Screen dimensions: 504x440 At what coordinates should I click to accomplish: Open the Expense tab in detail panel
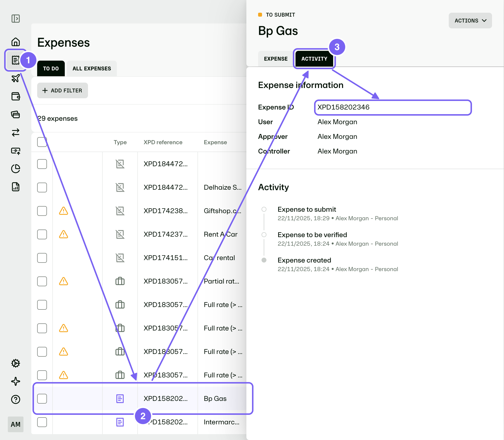point(276,59)
